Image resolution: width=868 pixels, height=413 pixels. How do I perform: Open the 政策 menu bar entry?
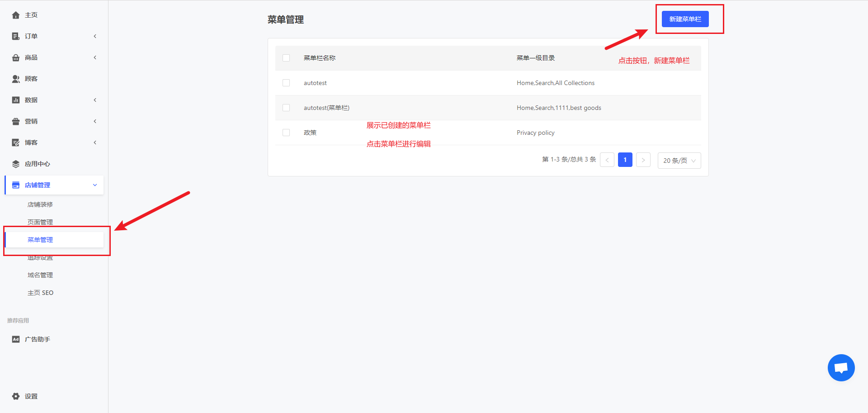pos(310,133)
